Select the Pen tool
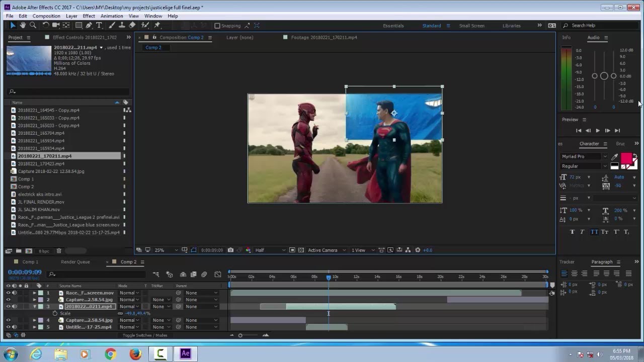 point(89,25)
